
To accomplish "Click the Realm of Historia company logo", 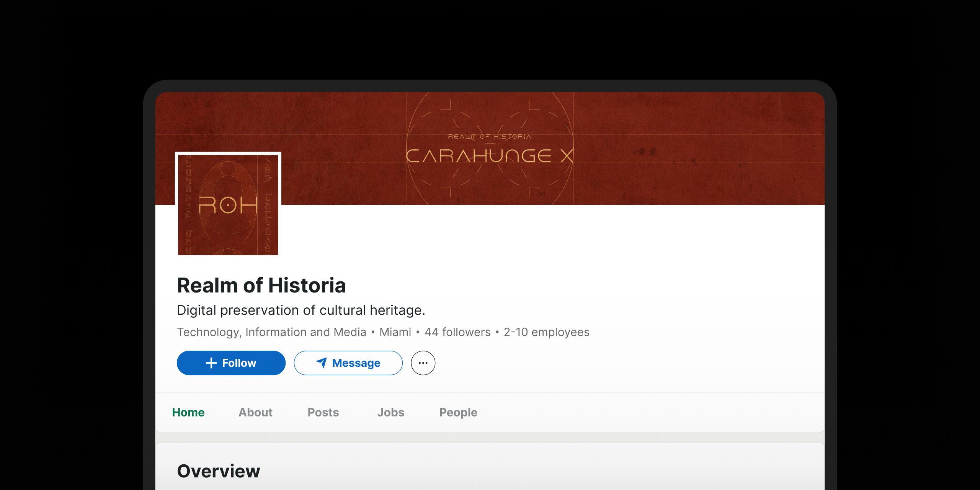I will coord(228,204).
